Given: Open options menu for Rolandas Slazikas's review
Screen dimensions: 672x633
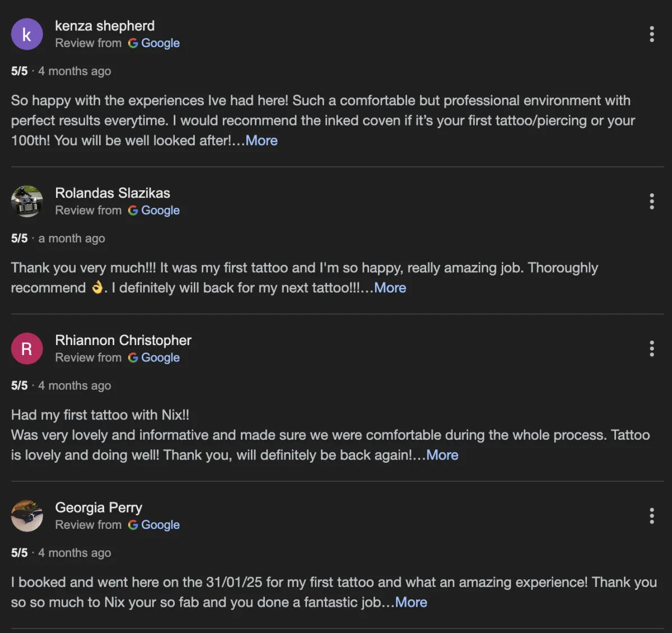Looking at the screenshot, I should (x=652, y=201).
